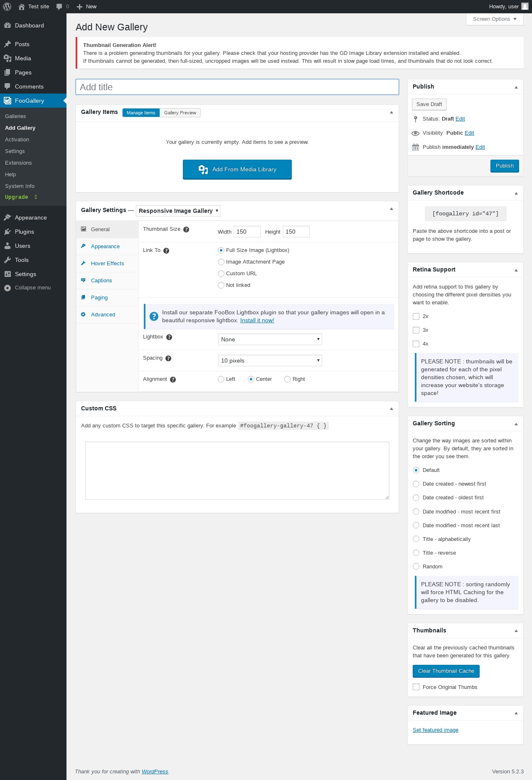532x780 pixels.
Task: Sort gallery by Random
Action: pos(416,566)
